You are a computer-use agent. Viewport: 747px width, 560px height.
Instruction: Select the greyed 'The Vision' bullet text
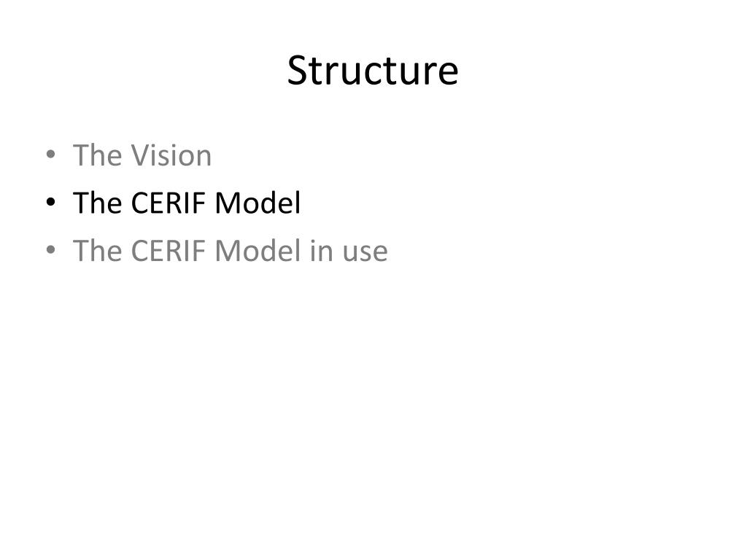point(142,155)
